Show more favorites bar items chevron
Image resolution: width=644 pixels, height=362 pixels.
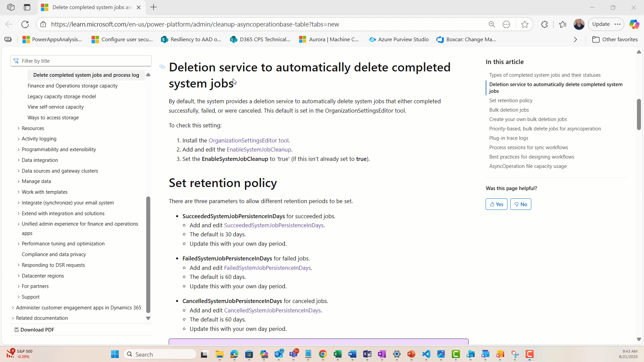[576, 39]
